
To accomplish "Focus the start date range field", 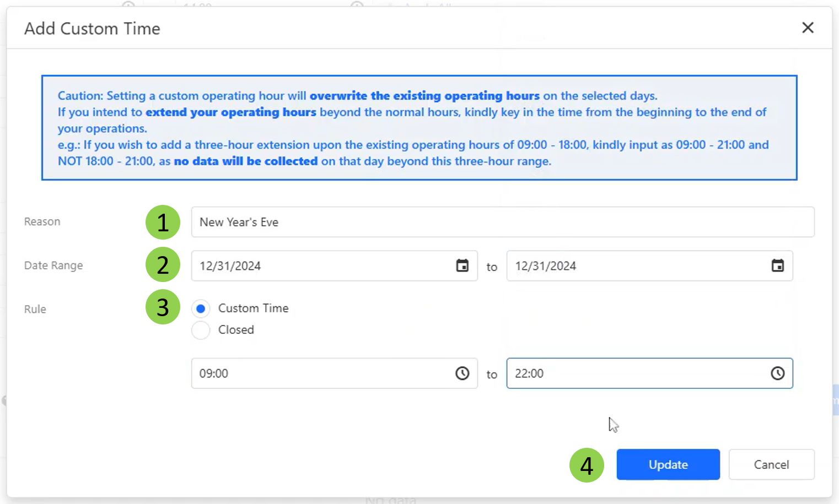I will click(320, 266).
